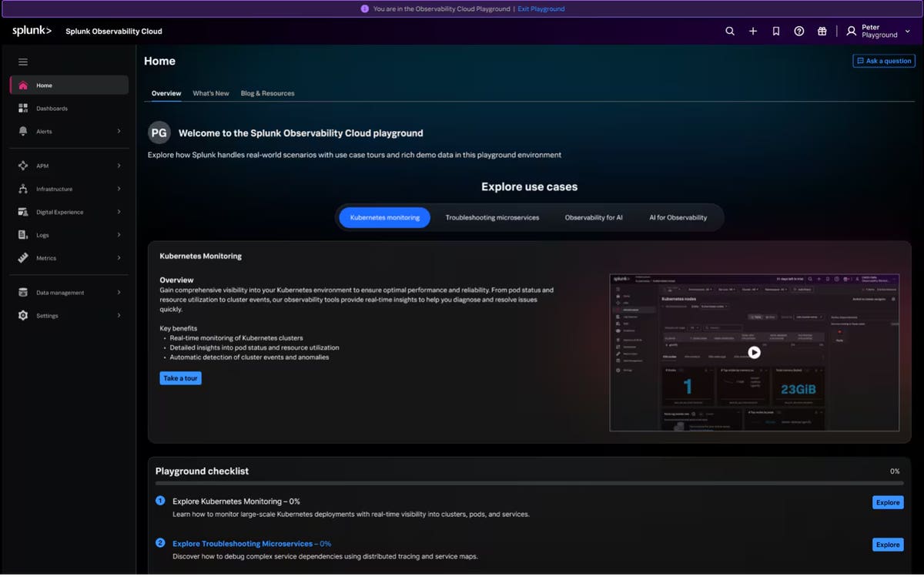Image resolution: width=924 pixels, height=577 pixels.
Task: Click the Infrastructure hierarchy icon
Action: [23, 189]
